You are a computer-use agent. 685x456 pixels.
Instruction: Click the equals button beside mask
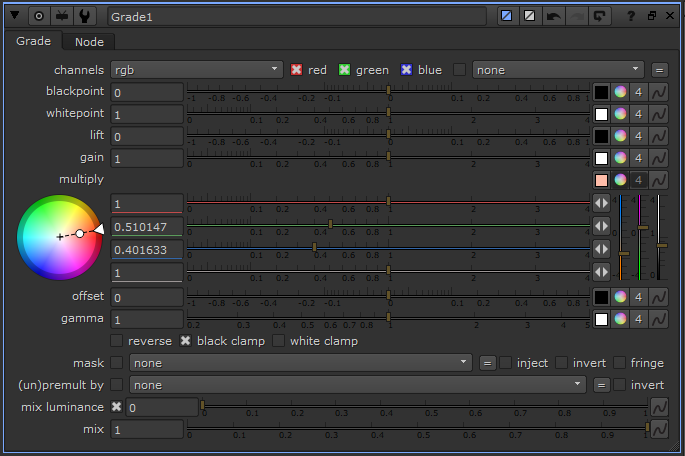(488, 363)
